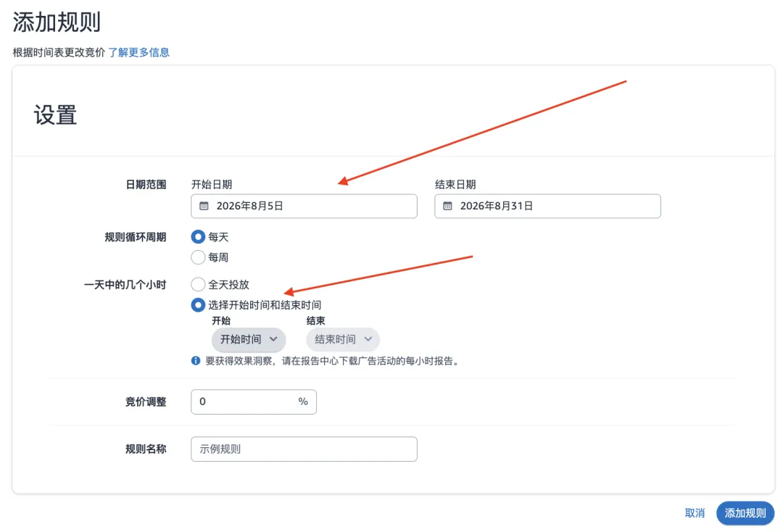Image resolution: width=783 pixels, height=532 pixels.
Task: Click the blue 添加规则 button
Action: 745,513
